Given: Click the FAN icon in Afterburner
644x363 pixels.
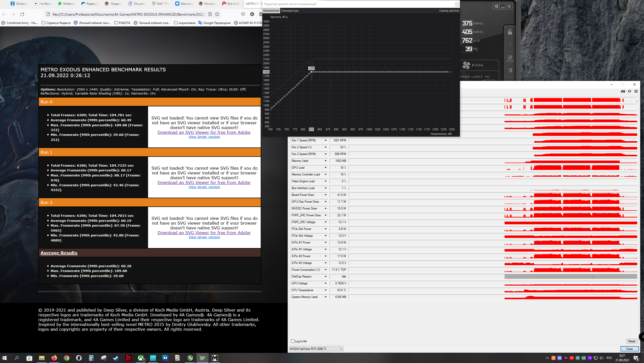Looking at the screenshot, I should [466, 65].
